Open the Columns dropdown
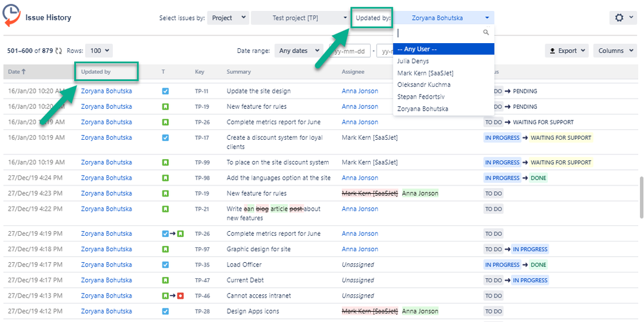This screenshot has width=644, height=322. click(x=615, y=51)
